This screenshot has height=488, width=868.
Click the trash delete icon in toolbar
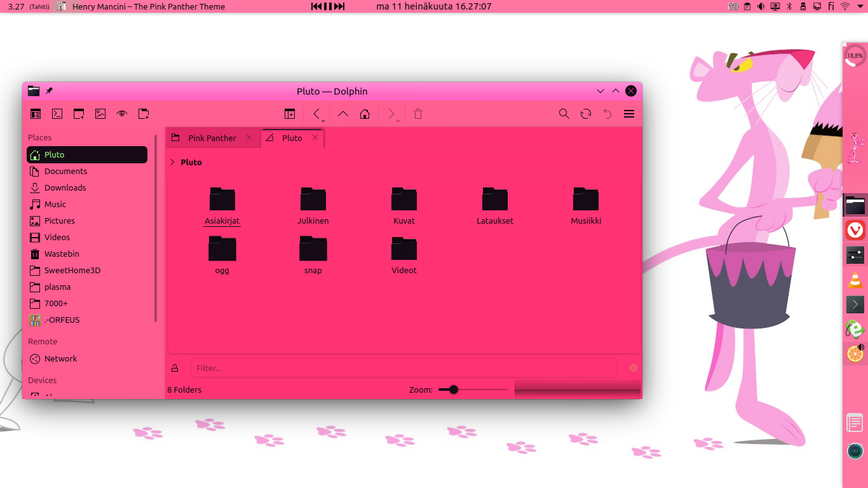coord(418,114)
